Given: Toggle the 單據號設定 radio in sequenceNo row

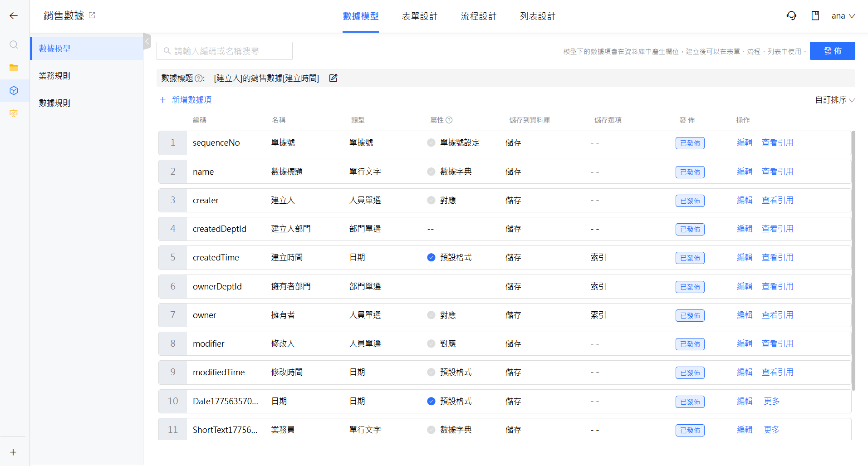Looking at the screenshot, I should (431, 143).
